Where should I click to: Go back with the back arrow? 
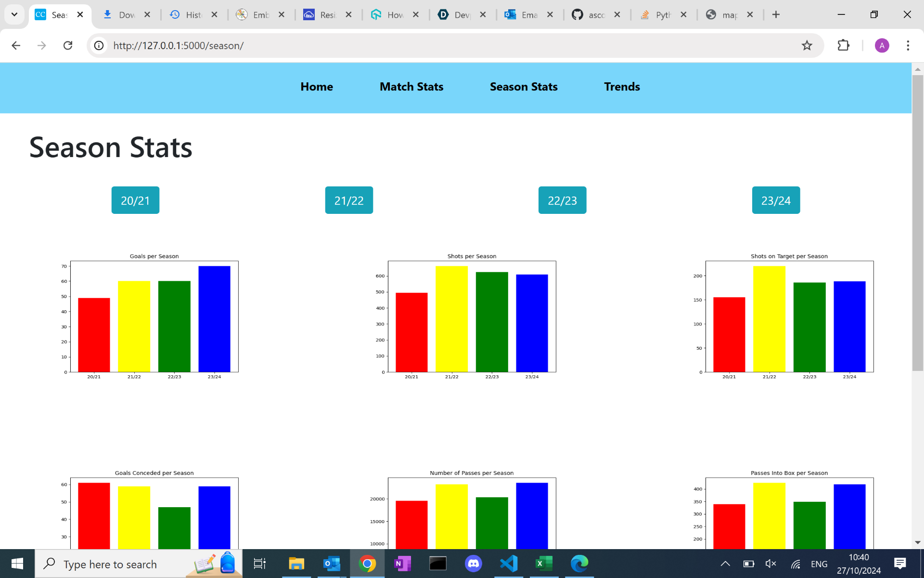(16, 45)
